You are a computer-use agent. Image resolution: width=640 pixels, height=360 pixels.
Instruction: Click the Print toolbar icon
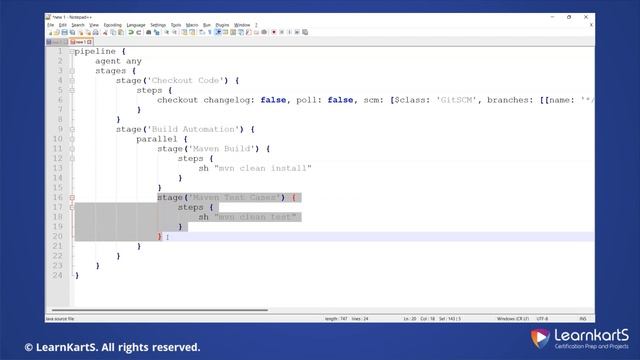(96, 32)
